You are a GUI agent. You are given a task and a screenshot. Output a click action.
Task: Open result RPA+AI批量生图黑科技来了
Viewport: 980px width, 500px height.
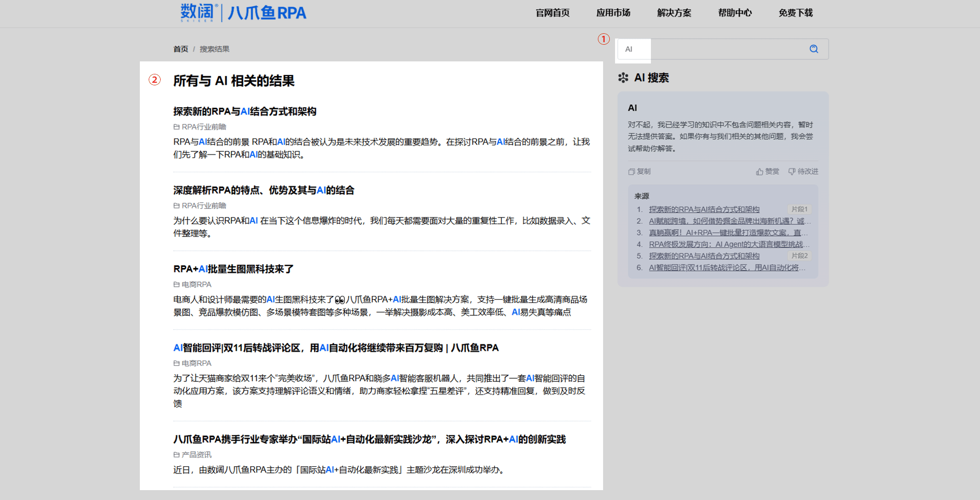(x=233, y=269)
